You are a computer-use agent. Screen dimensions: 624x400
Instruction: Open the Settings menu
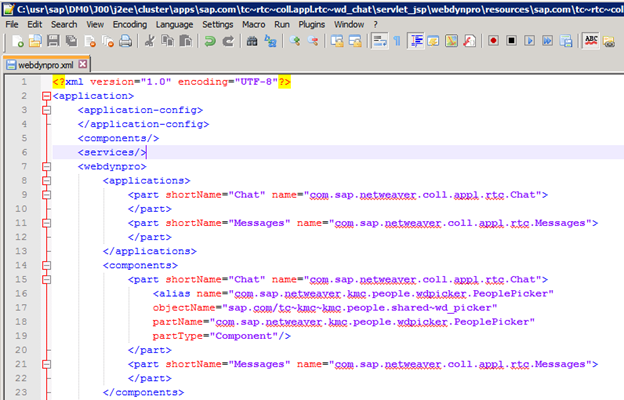[x=218, y=25]
